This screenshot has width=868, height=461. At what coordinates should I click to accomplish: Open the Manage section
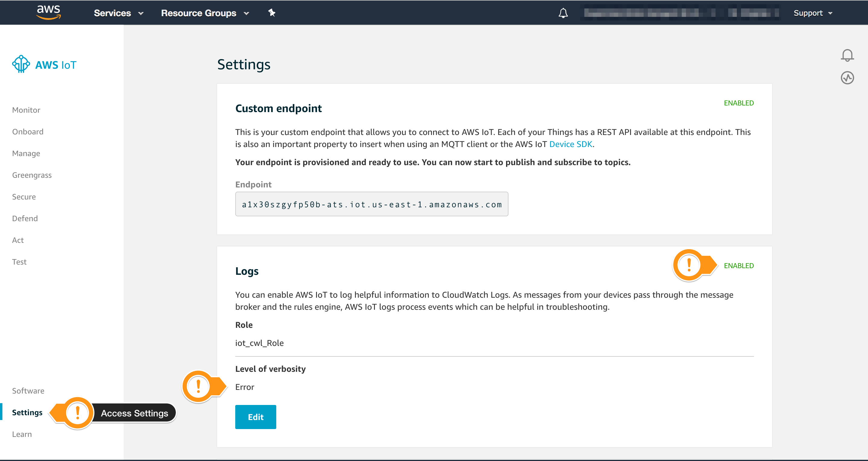26,154
